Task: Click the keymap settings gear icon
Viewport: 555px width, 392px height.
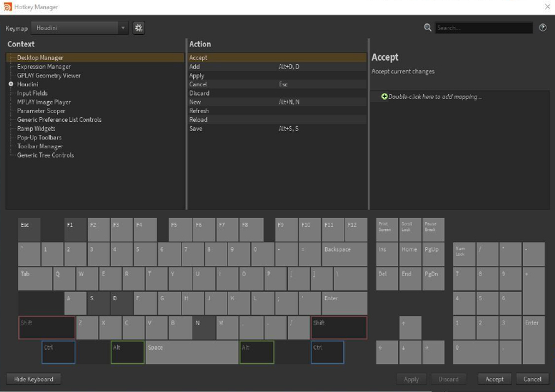Action: 139,28
